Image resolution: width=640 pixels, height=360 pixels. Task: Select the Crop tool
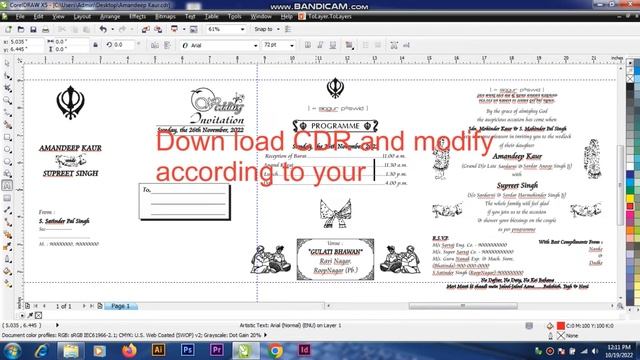click(7, 88)
